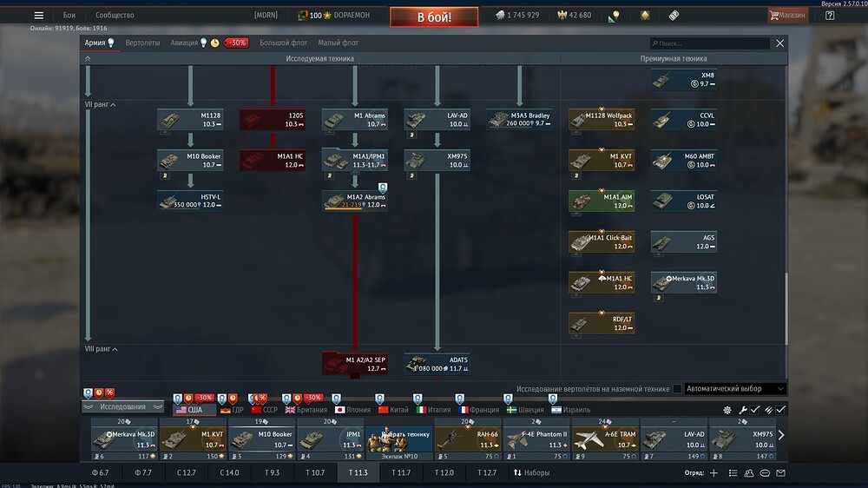Open the contacts icon in bottom bar
Image resolution: width=868 pixels, height=488 pixels.
[749, 473]
